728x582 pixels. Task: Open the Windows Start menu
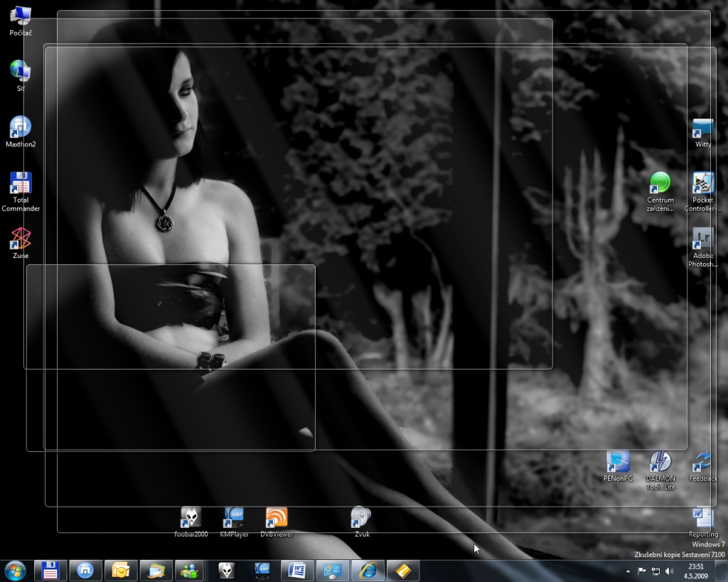16,571
